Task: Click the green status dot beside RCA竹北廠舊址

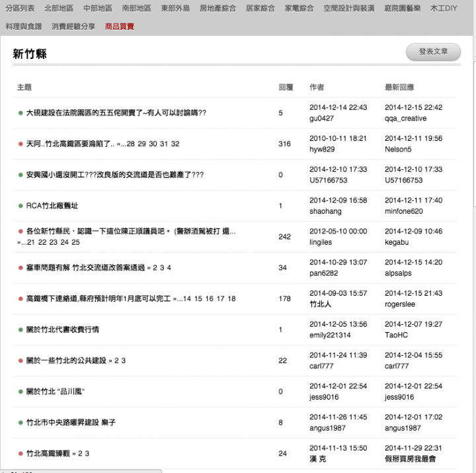Action: click(20, 206)
